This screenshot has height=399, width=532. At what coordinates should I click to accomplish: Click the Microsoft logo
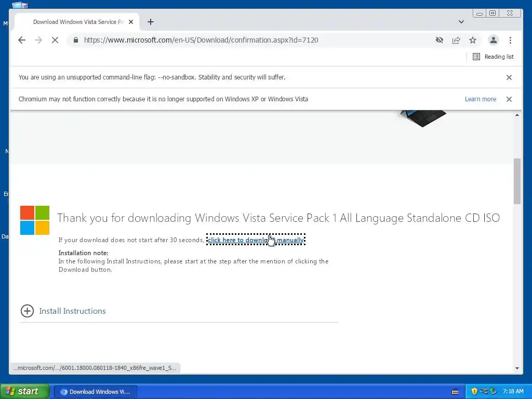pyautogui.click(x=35, y=220)
